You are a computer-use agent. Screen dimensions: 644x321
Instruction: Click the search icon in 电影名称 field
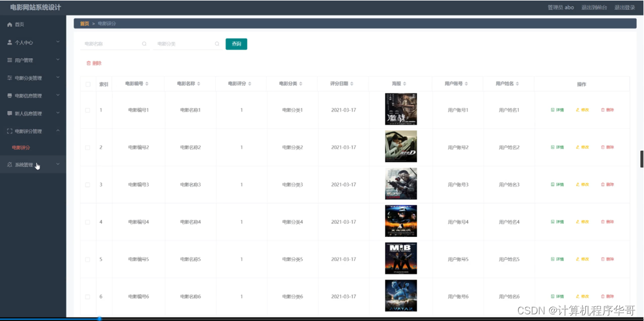point(144,44)
